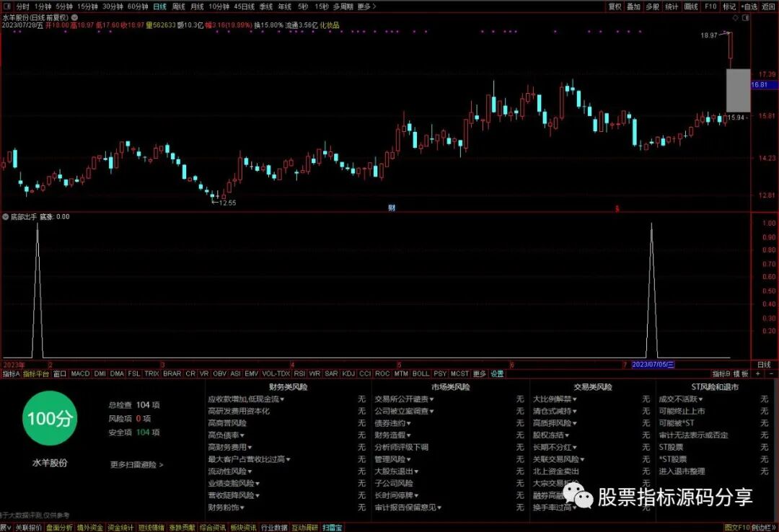Expand the 成交不活跃 dropdown

[681, 399]
